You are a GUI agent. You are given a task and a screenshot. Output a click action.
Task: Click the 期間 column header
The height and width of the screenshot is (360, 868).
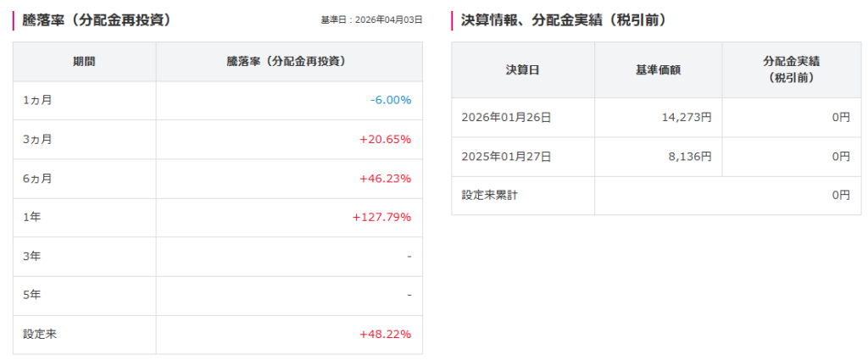84,62
